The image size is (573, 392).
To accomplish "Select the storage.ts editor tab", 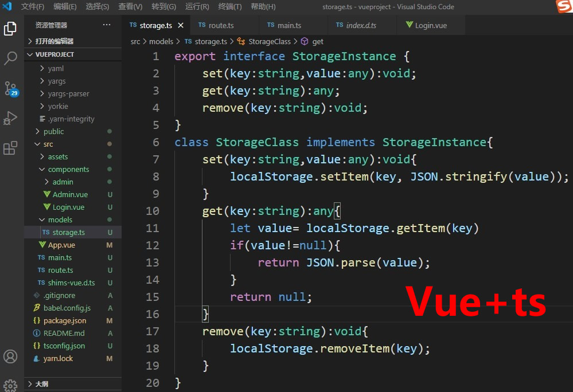I will tap(155, 25).
